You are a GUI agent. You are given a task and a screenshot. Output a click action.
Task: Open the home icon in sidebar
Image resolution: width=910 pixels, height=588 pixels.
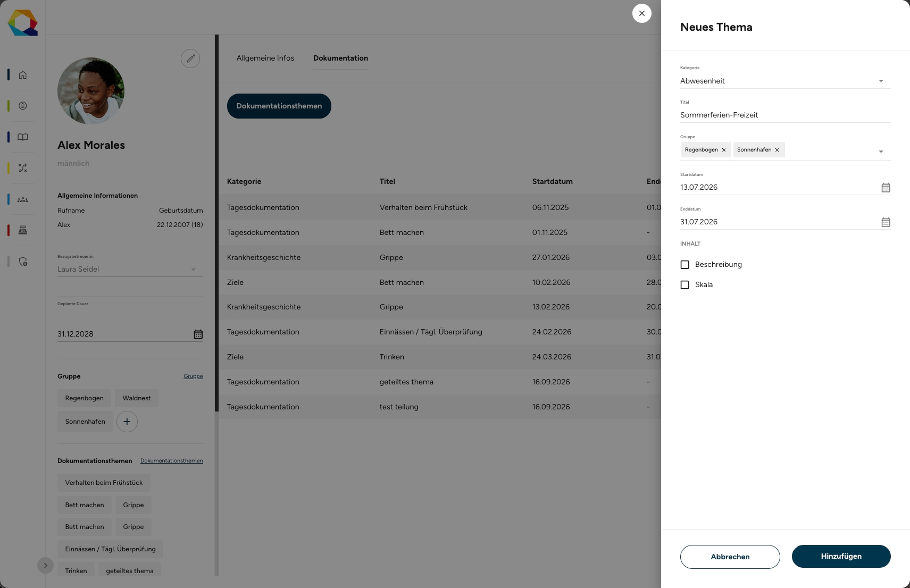point(23,75)
